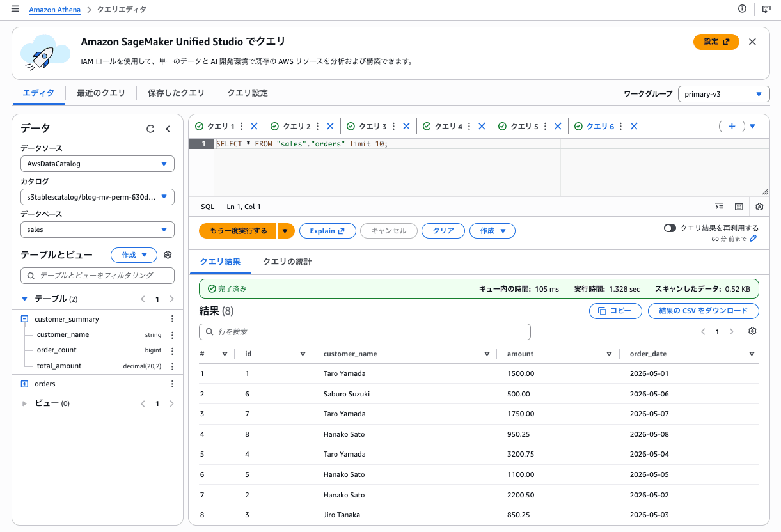Click the format query icon

click(x=720, y=207)
